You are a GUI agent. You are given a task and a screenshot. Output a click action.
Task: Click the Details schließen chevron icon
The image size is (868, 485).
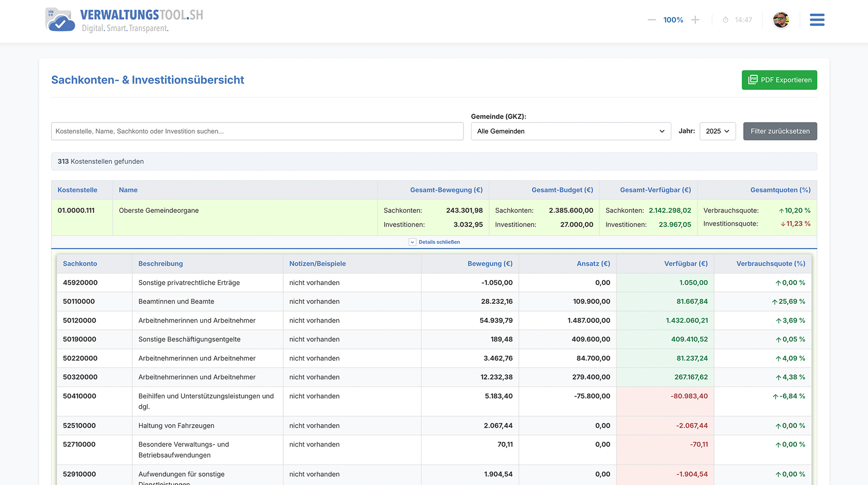click(412, 242)
